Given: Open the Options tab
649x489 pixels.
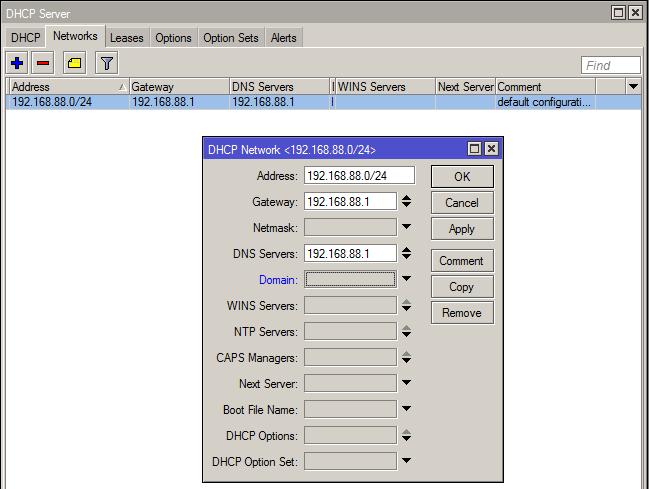Looking at the screenshot, I should 173,38.
